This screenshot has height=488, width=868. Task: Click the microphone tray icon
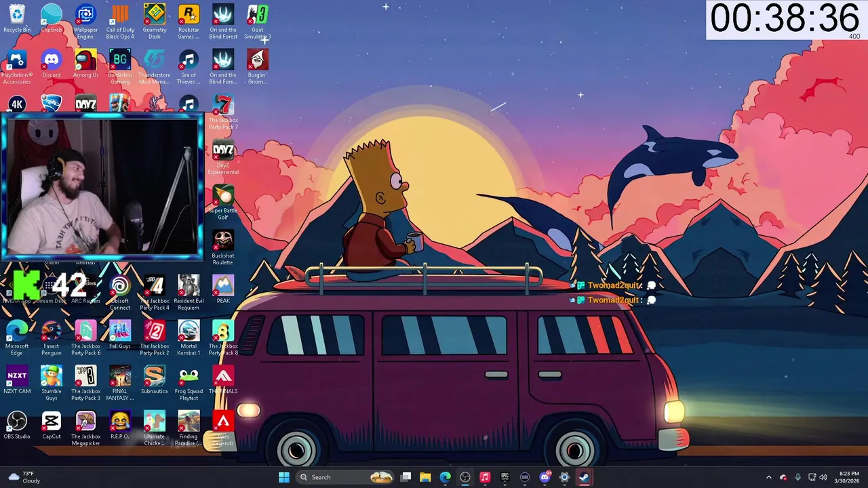(798, 477)
